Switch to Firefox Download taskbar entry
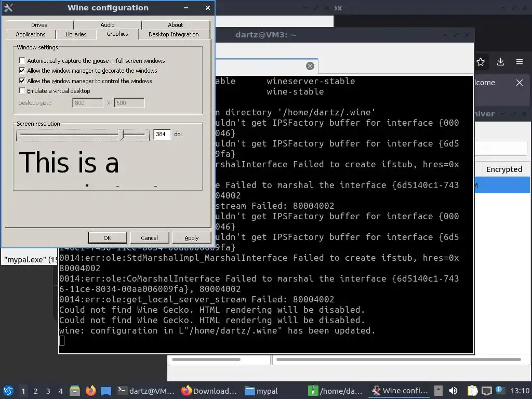Viewport: 532px width, 399px height. (209, 391)
